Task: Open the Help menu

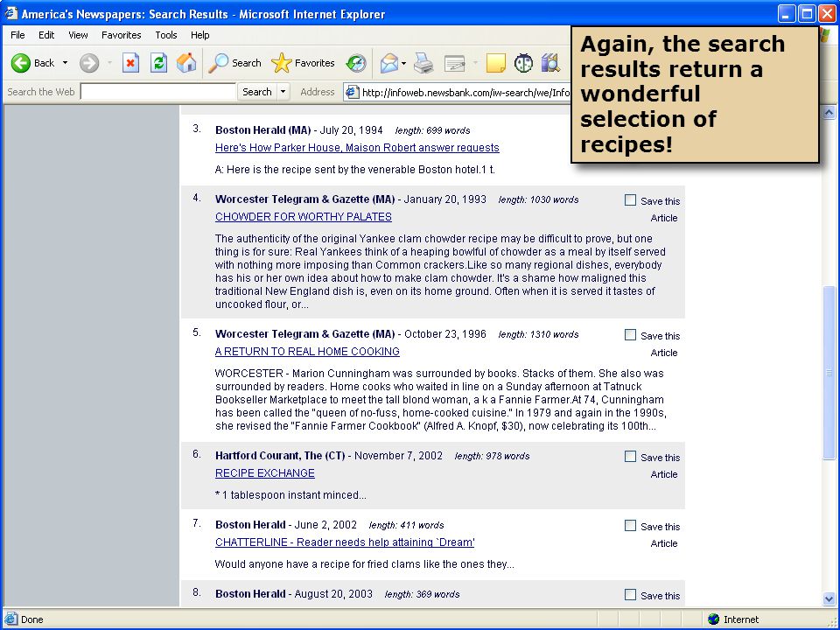Action: tap(199, 35)
